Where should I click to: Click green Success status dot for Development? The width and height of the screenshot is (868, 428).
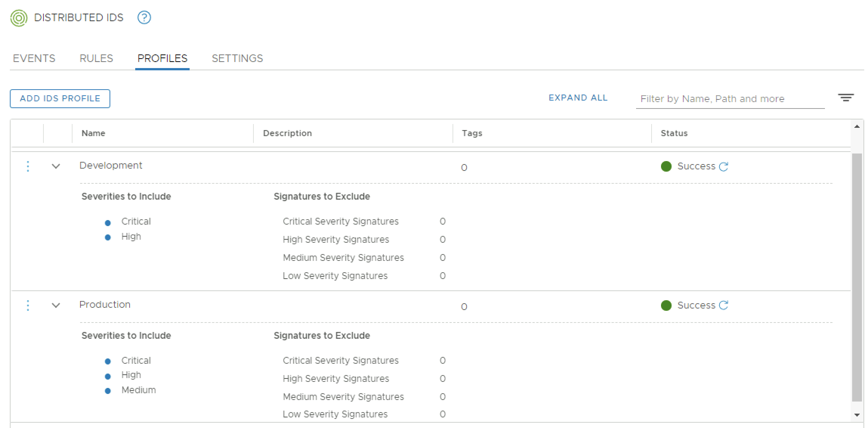666,166
